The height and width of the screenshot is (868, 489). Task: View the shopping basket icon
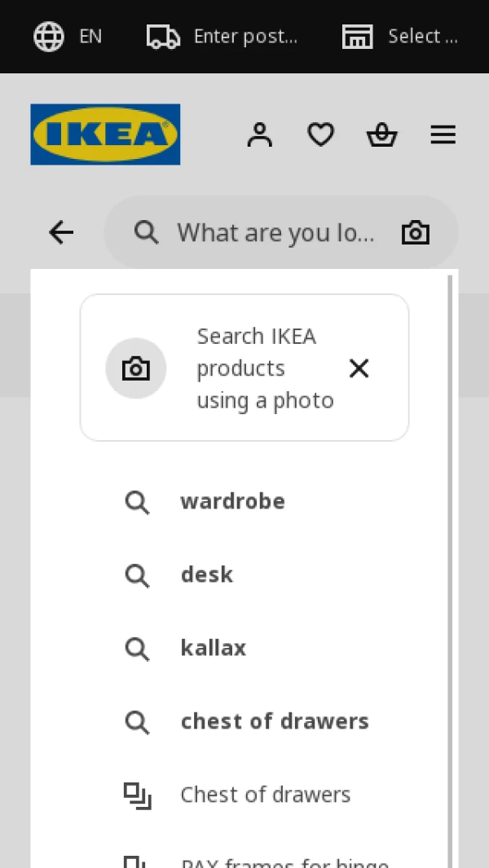(x=382, y=135)
